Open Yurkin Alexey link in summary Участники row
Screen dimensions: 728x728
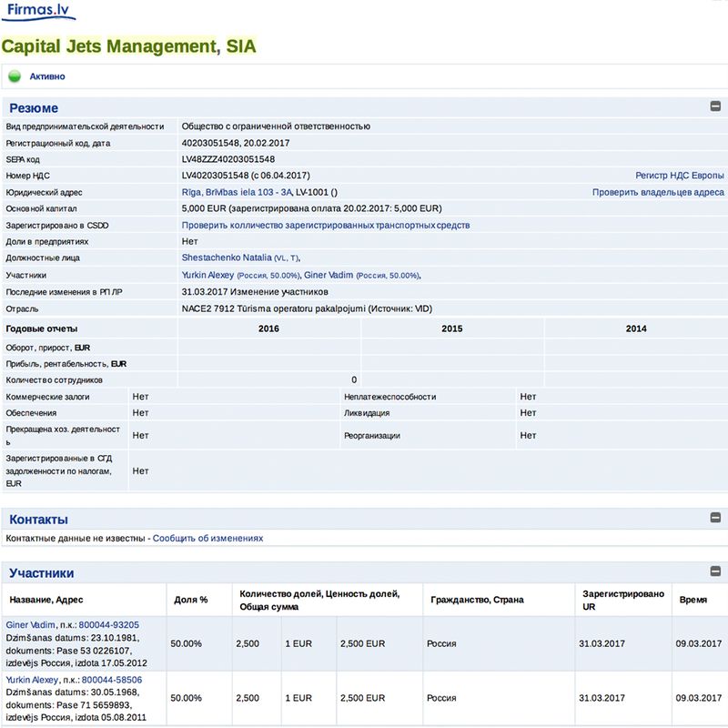[207, 275]
